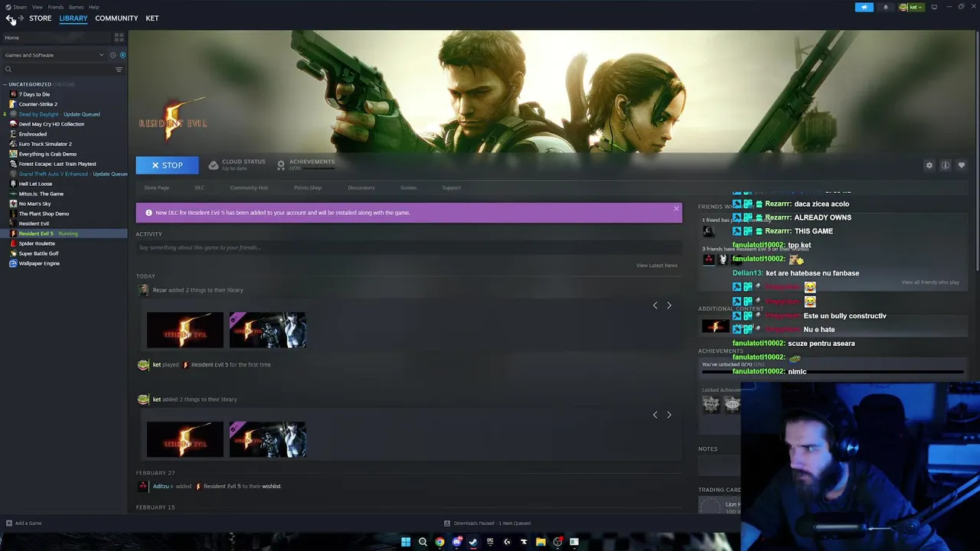Screen dimensions: 980x551
Task: Open taskbar search icon
Action: click(423, 542)
